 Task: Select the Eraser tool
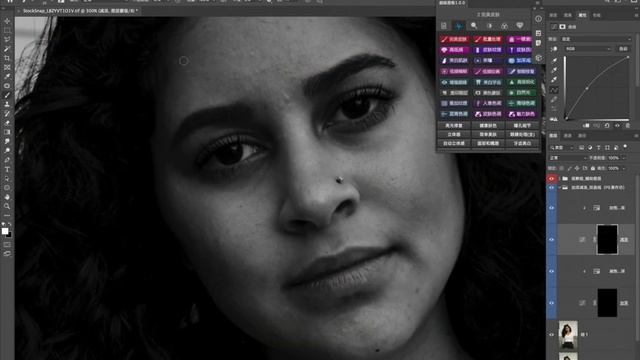point(7,123)
